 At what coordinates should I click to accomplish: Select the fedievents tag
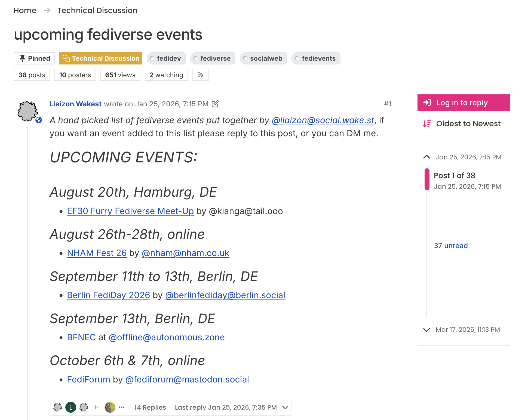[316, 58]
